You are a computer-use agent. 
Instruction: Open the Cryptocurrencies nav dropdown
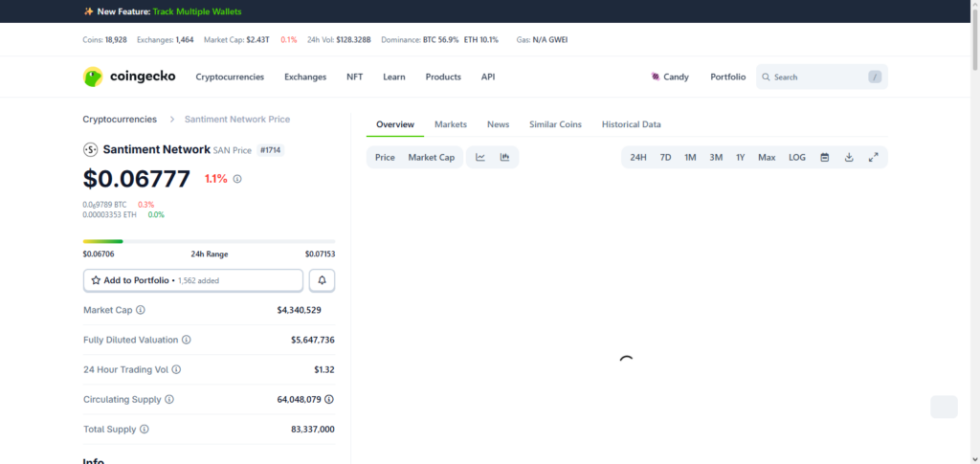(230, 77)
